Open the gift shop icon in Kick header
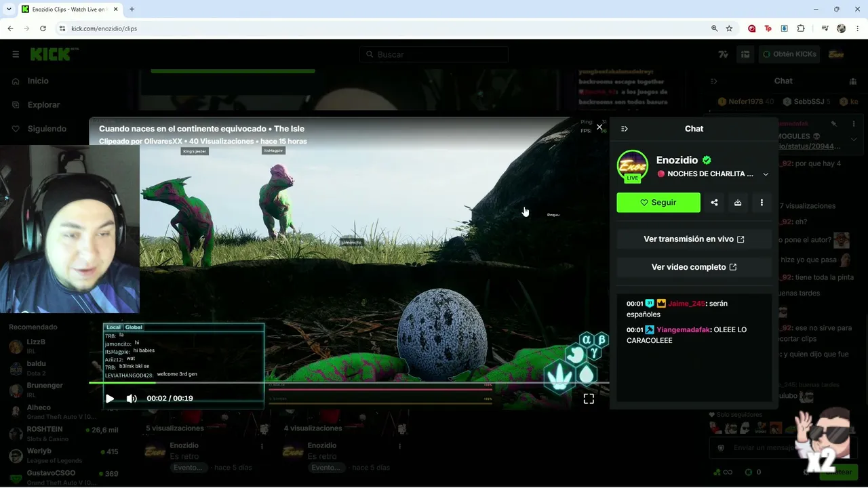 [x=745, y=54]
